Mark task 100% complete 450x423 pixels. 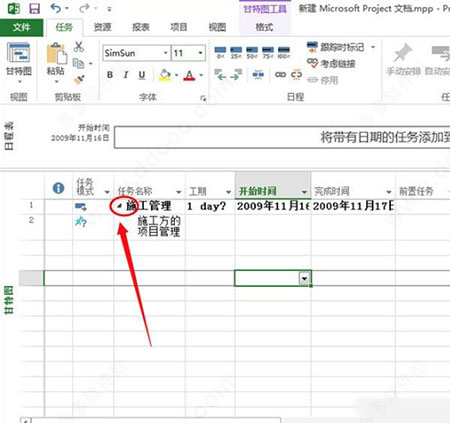pos(284,52)
